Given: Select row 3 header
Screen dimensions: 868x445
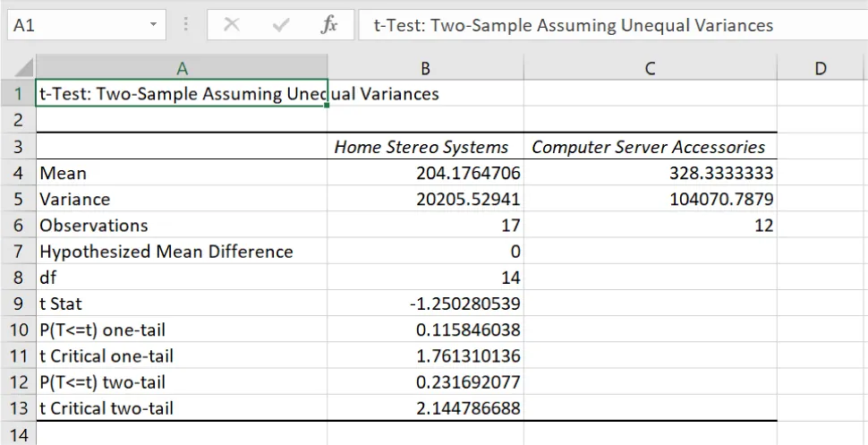Looking at the screenshot, I should pyautogui.click(x=18, y=147).
